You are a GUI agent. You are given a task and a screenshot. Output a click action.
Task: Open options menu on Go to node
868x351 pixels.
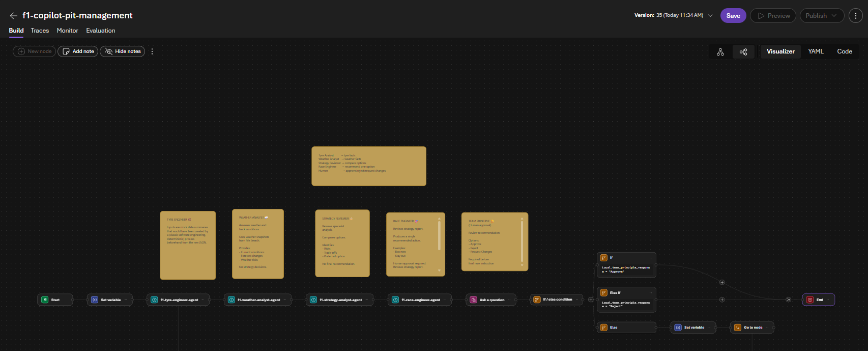(767, 328)
